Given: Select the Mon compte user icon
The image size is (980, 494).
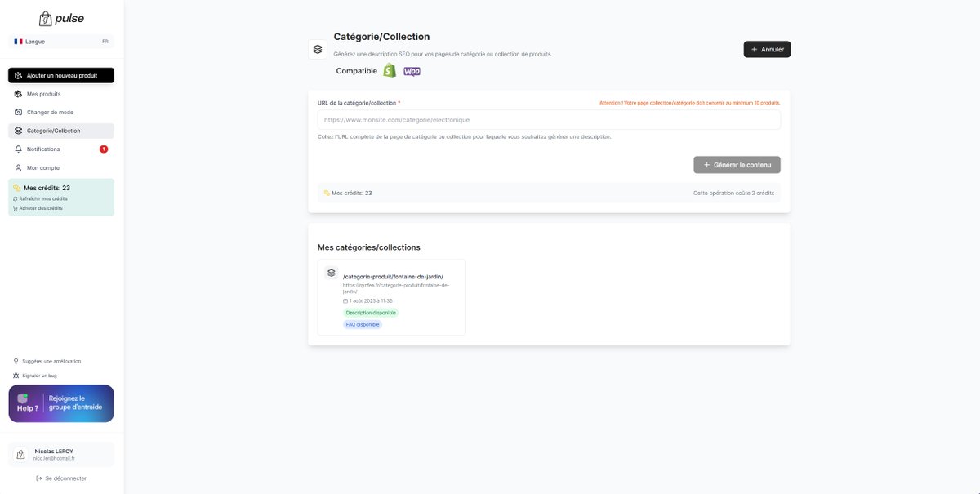Looking at the screenshot, I should click(x=18, y=167).
